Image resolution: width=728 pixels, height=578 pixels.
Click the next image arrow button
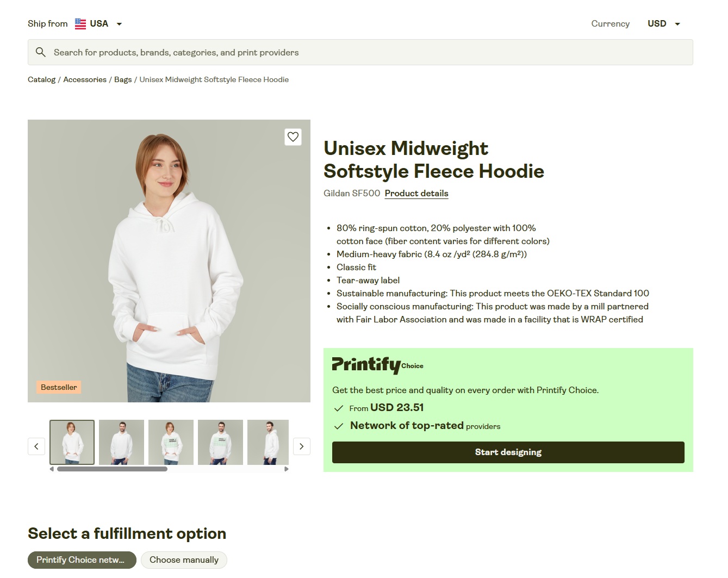coord(302,446)
